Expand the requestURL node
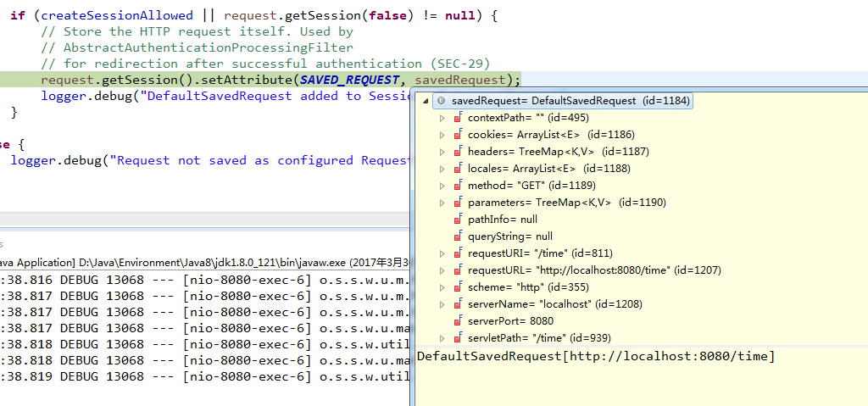The height and width of the screenshot is (406, 868). (442, 270)
